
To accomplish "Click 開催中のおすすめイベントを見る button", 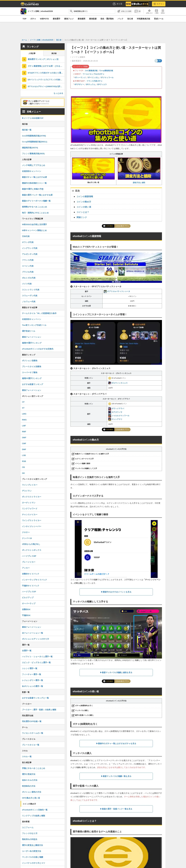I will tap(116, 592).
